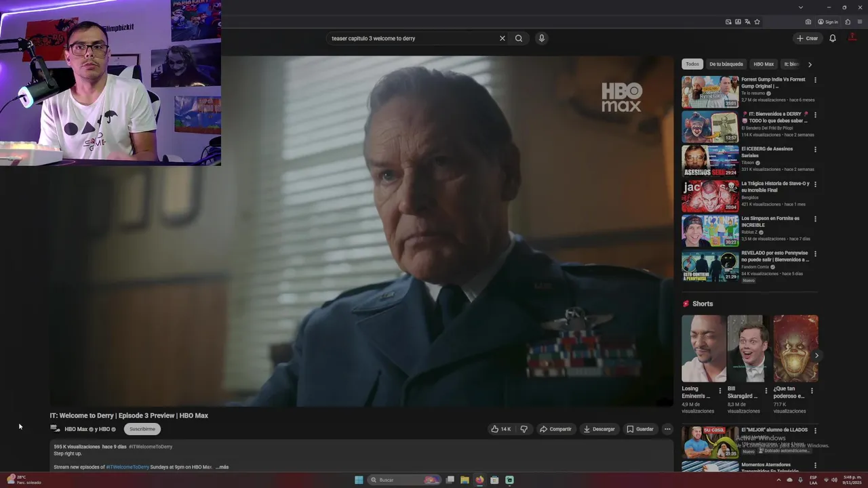The width and height of the screenshot is (868, 488).
Task: Select the It: bien... filter chip
Action: [x=791, y=64]
